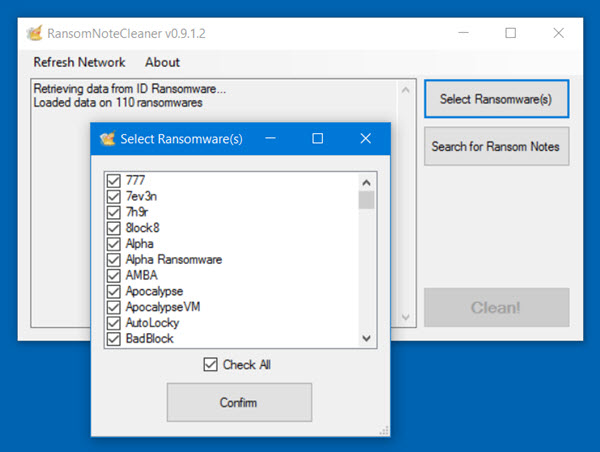Uncheck the BadBlock ransomware entry
This screenshot has width=600, height=452.
click(x=114, y=339)
